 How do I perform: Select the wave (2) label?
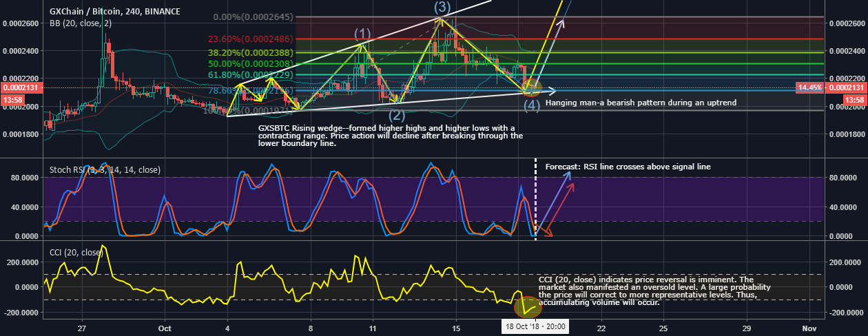(397, 115)
